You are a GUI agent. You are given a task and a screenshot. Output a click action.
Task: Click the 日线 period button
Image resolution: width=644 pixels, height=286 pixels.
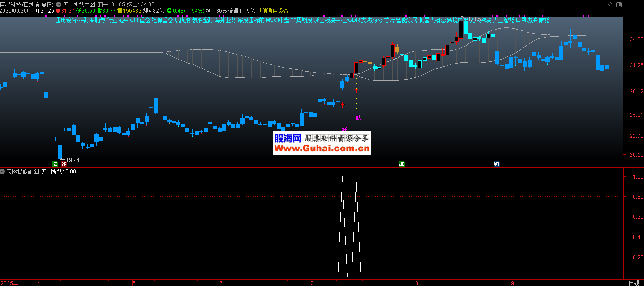pos(634,283)
